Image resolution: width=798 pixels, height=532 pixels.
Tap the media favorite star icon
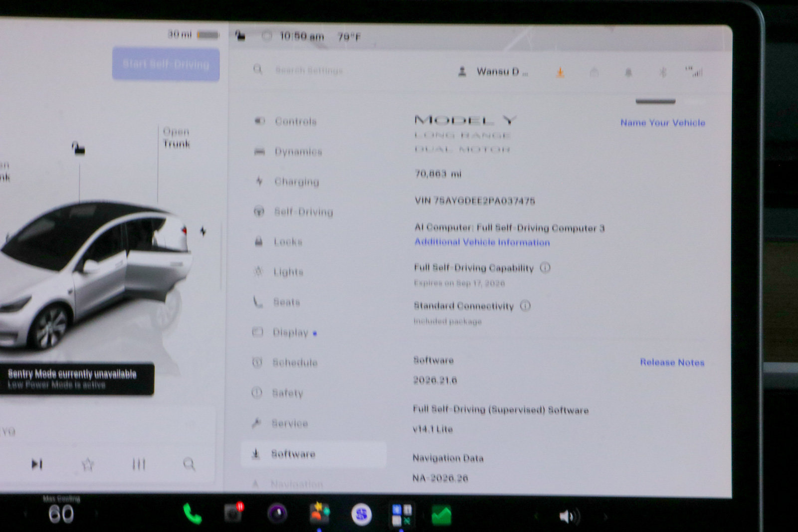[x=88, y=465]
